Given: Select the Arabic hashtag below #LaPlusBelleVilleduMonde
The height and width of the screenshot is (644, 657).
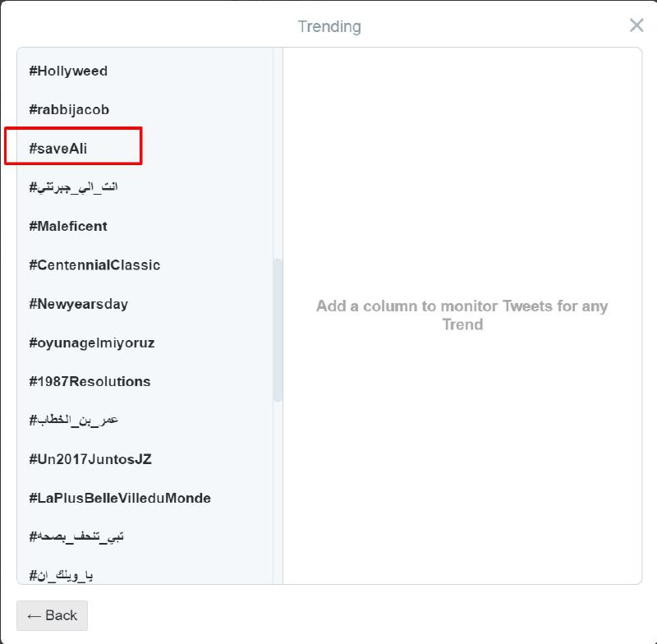Looking at the screenshot, I should tap(76, 537).
